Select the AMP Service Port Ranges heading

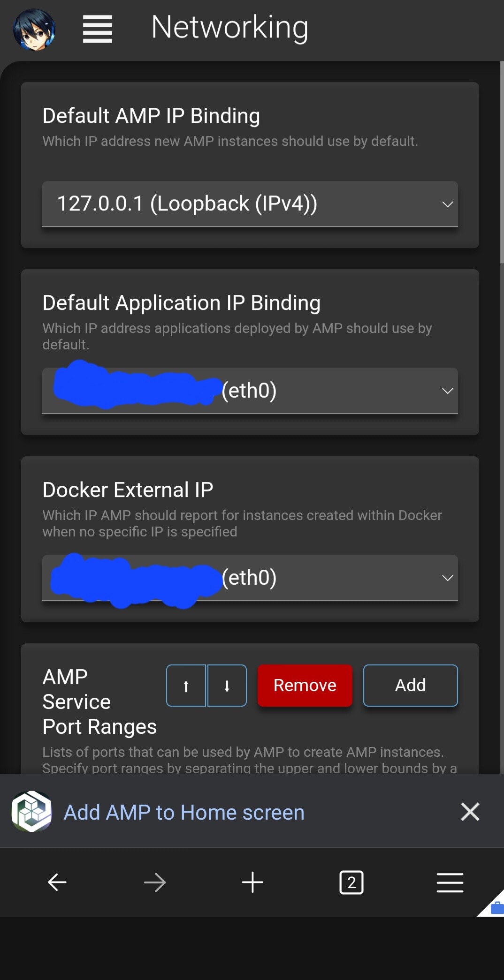click(x=99, y=702)
